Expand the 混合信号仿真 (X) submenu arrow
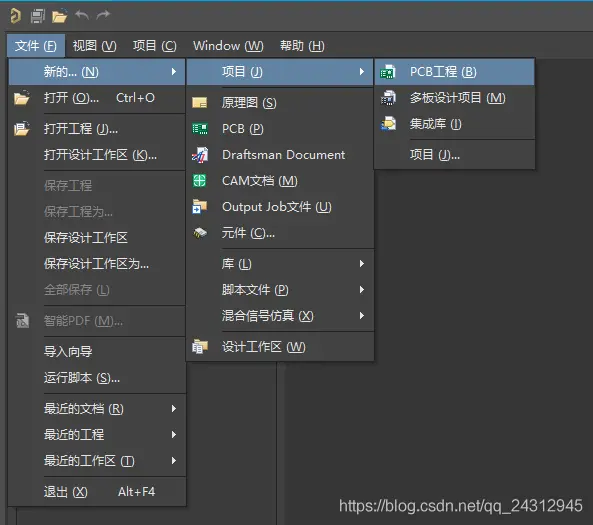 362,316
